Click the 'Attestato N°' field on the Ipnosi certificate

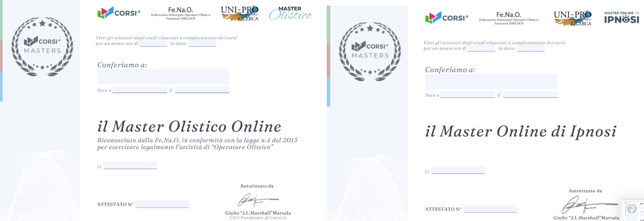click(490, 209)
